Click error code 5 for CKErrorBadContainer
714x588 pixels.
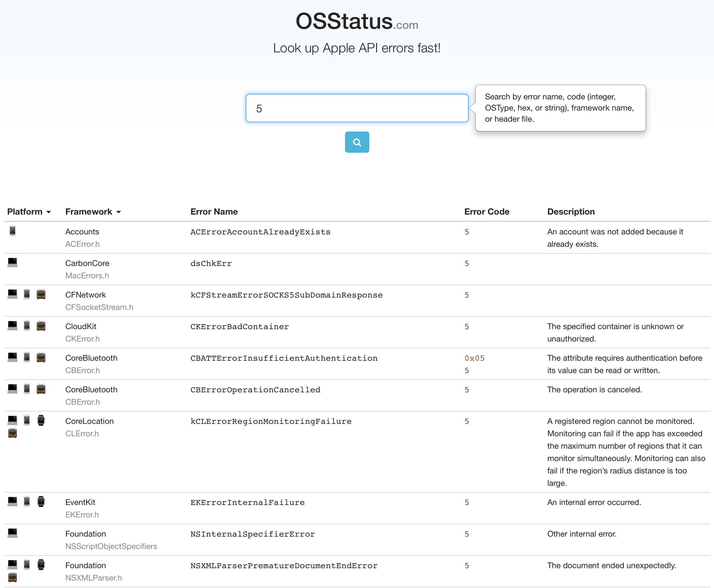tap(467, 327)
